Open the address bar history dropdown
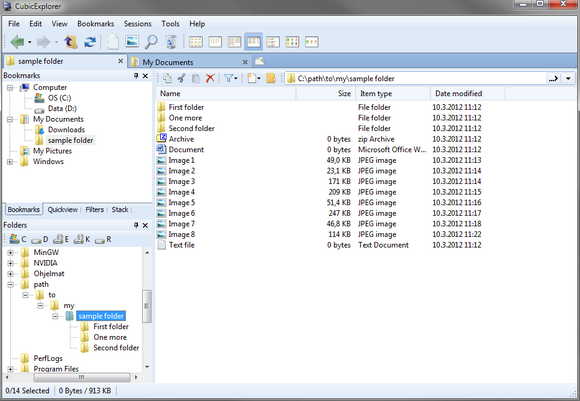Viewport: 580px width, 401px height. [x=568, y=78]
